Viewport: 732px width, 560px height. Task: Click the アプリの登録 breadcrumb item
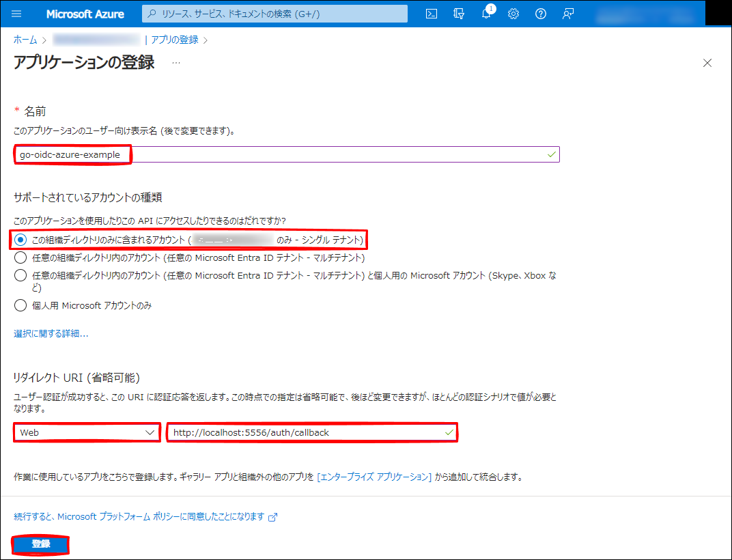(x=175, y=40)
